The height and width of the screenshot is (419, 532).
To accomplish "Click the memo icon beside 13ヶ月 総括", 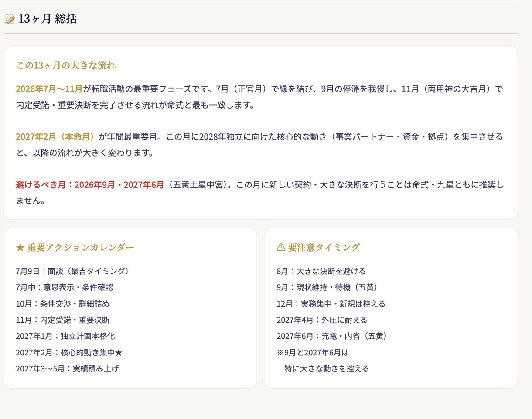I will click(x=10, y=19).
